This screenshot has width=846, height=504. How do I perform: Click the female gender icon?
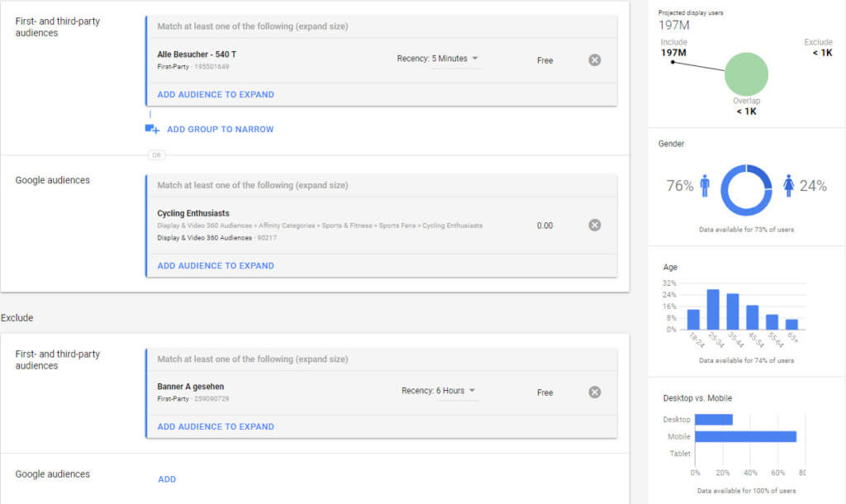coord(788,186)
